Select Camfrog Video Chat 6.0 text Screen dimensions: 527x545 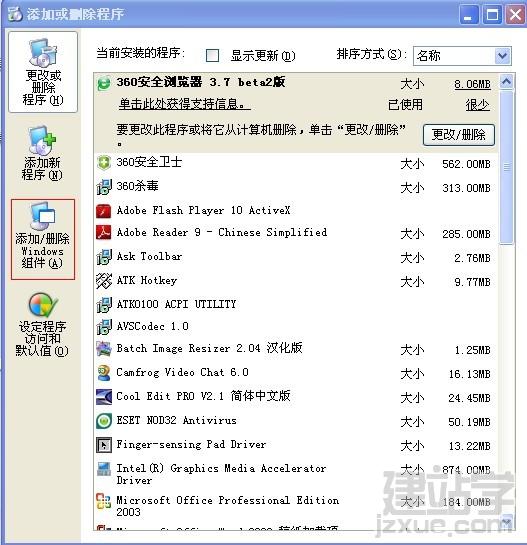click(183, 372)
